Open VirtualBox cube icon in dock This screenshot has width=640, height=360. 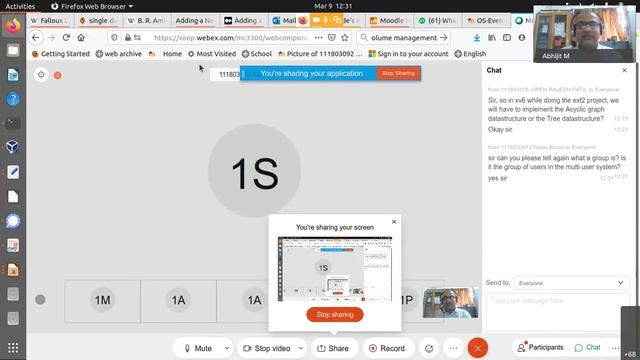[x=13, y=147]
